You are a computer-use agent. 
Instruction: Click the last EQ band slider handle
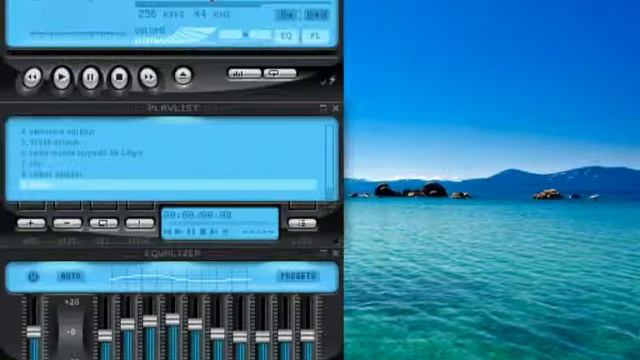click(307, 336)
